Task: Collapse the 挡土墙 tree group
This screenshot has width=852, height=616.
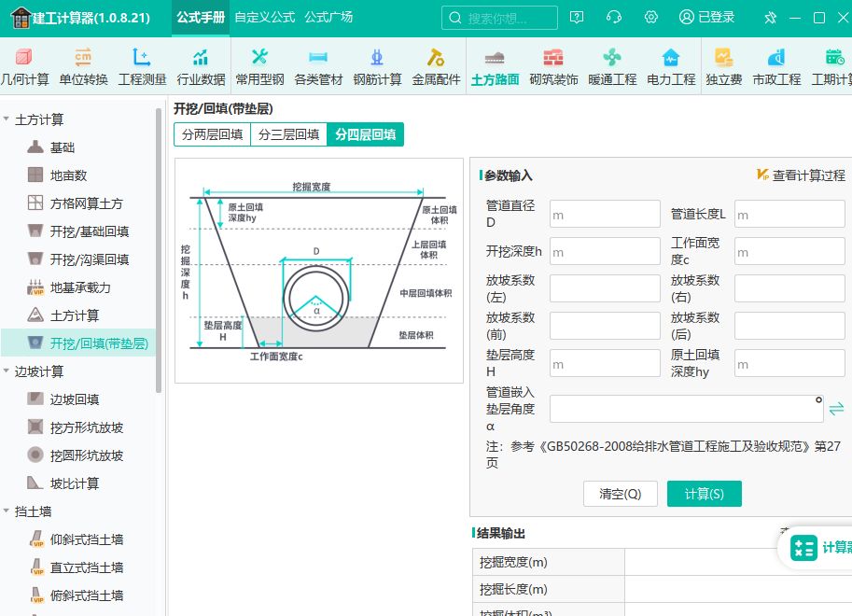Action: 7,511
